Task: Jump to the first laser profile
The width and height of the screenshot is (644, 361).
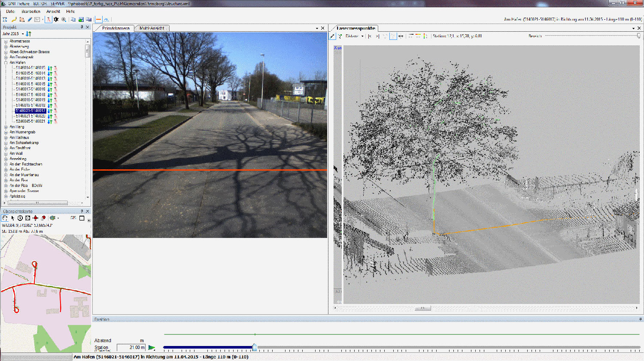Action: [370, 36]
